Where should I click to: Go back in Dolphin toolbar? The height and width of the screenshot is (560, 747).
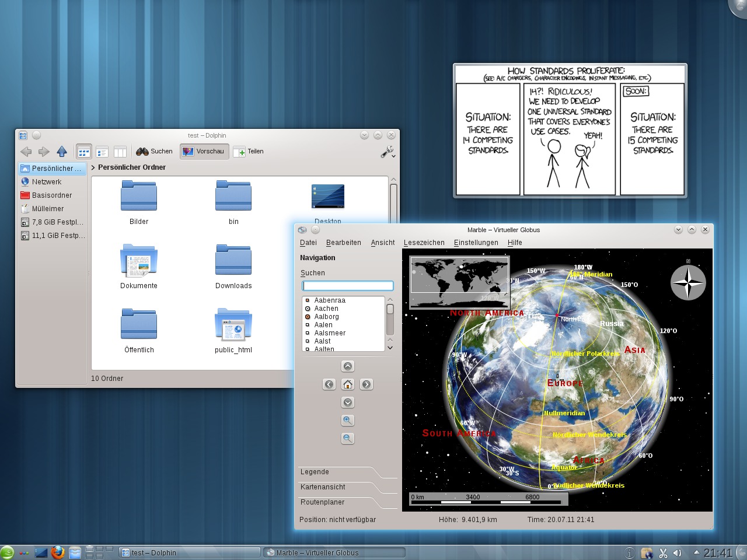pyautogui.click(x=26, y=152)
